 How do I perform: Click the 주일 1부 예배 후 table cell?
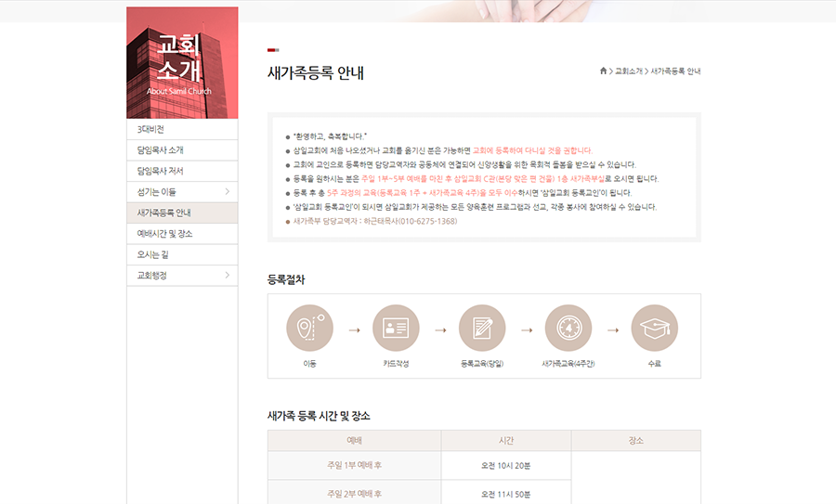click(355, 465)
